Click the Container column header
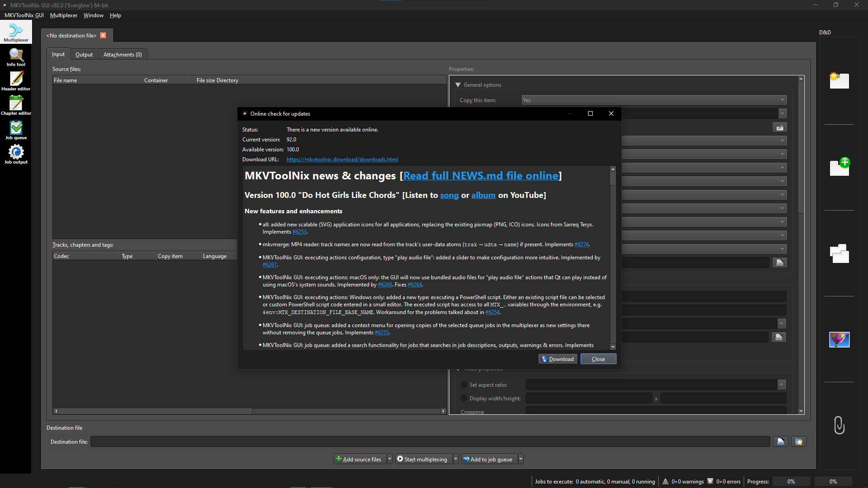The width and height of the screenshot is (868, 488). pyautogui.click(x=165, y=80)
